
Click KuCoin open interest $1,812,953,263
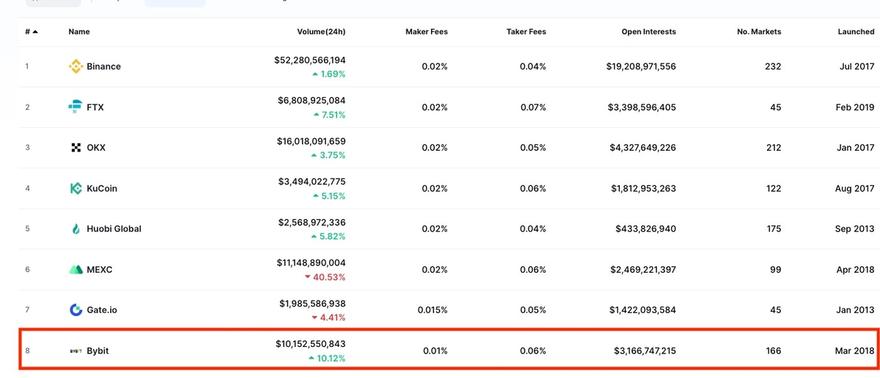click(x=644, y=188)
